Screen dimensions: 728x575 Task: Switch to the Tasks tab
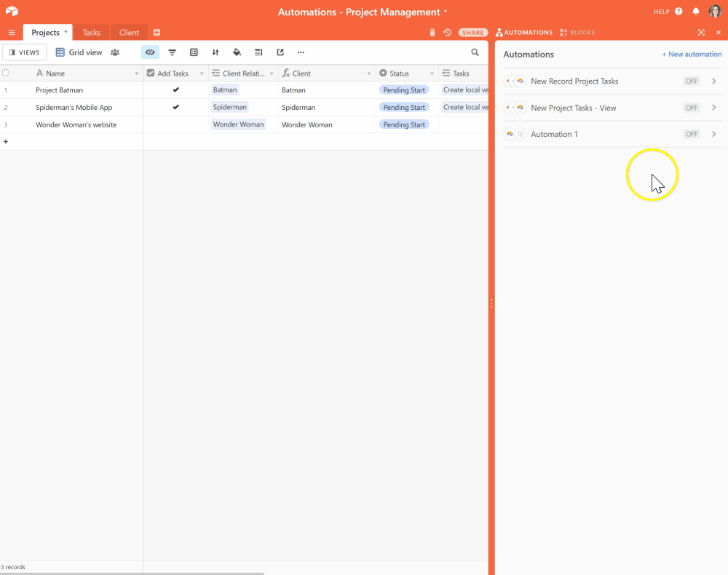pyautogui.click(x=91, y=32)
